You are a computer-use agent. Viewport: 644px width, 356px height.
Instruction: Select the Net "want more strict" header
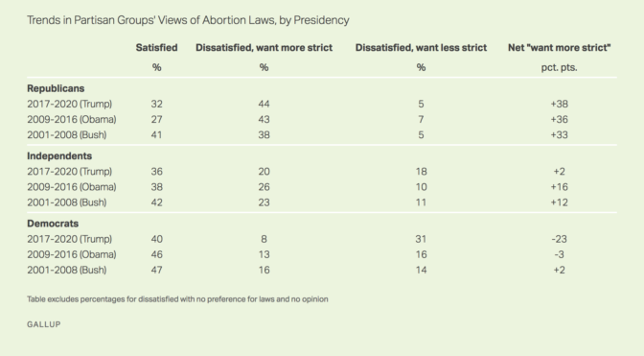point(559,48)
